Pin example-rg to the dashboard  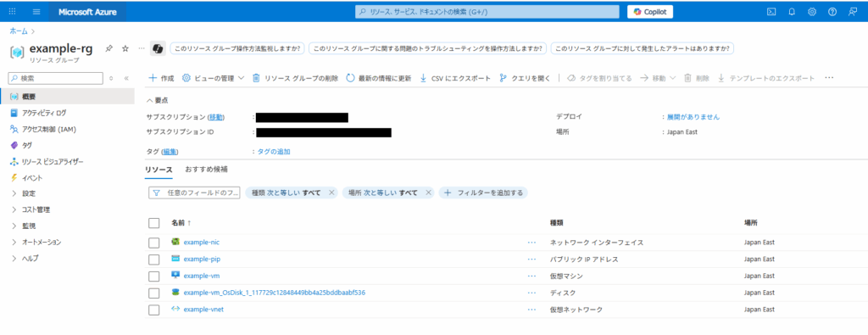(109, 48)
